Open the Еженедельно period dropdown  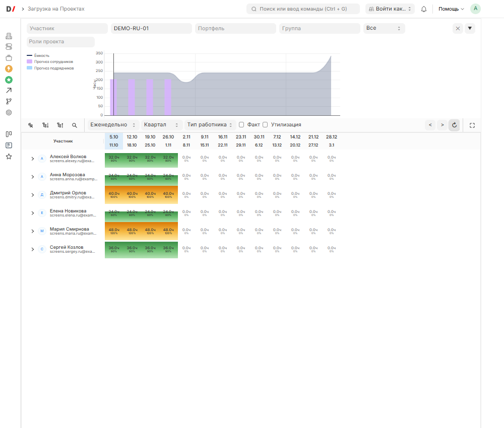pos(113,125)
